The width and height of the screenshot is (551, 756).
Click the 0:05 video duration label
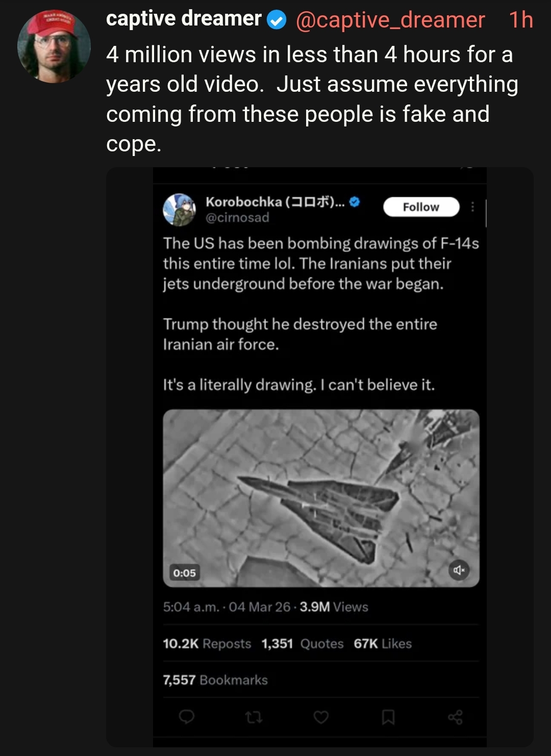[184, 573]
